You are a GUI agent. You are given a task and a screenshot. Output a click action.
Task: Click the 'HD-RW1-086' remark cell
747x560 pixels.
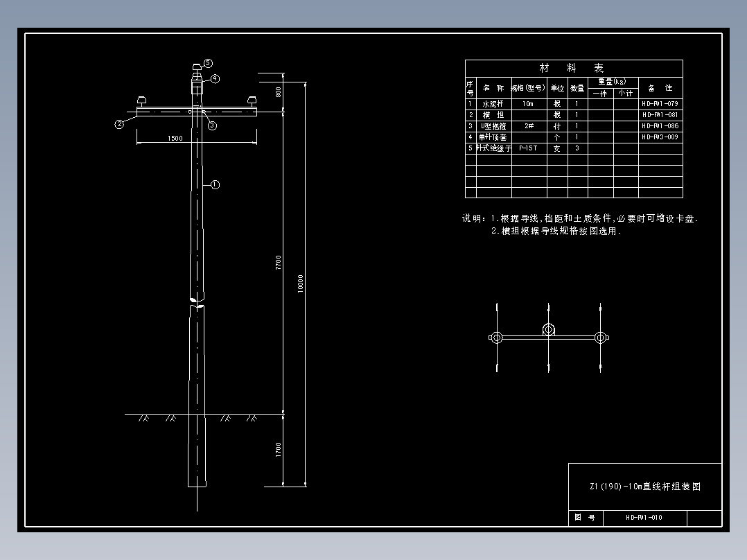point(660,126)
